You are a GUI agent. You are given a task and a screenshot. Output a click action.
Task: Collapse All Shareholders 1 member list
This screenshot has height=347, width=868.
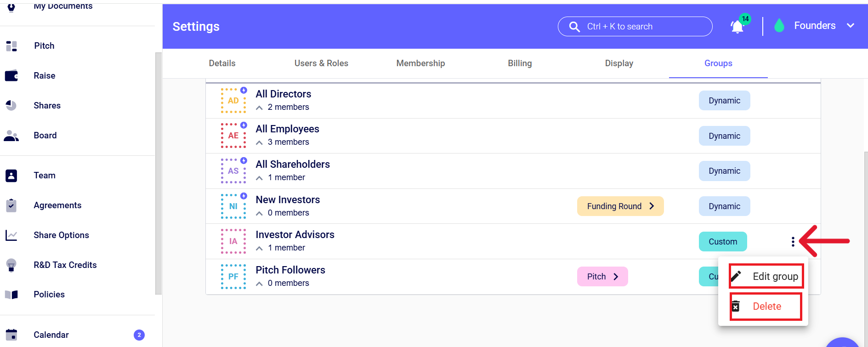pos(259,178)
